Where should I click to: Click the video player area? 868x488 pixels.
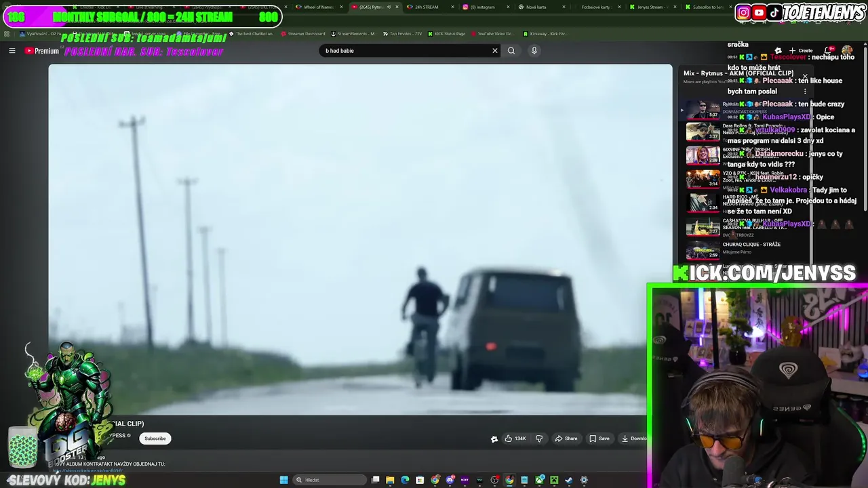(x=360, y=239)
